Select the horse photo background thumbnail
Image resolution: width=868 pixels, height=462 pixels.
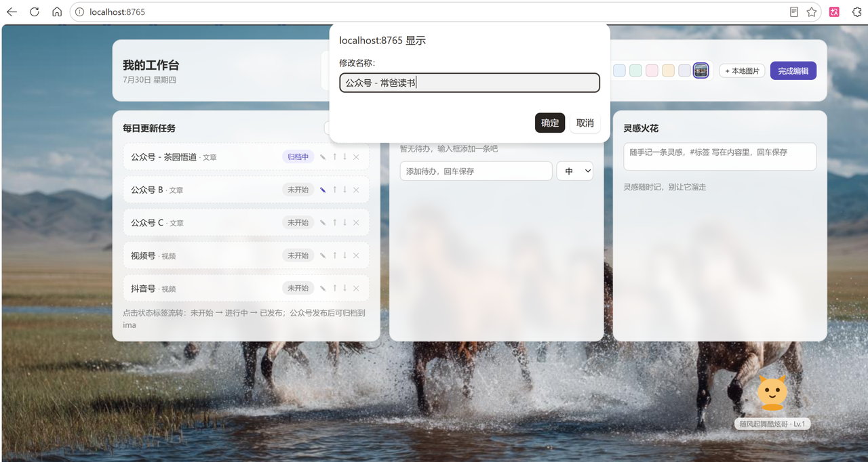pyautogui.click(x=701, y=70)
